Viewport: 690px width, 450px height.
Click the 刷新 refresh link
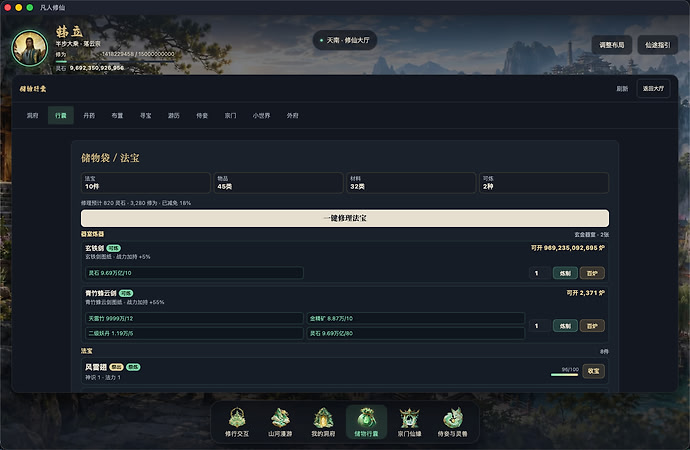click(622, 89)
